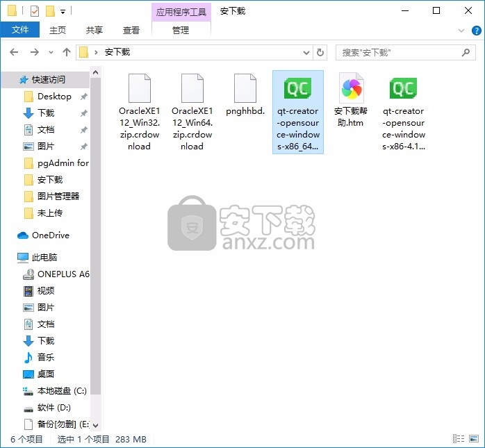Click the New Folder quick access icon

50,11
